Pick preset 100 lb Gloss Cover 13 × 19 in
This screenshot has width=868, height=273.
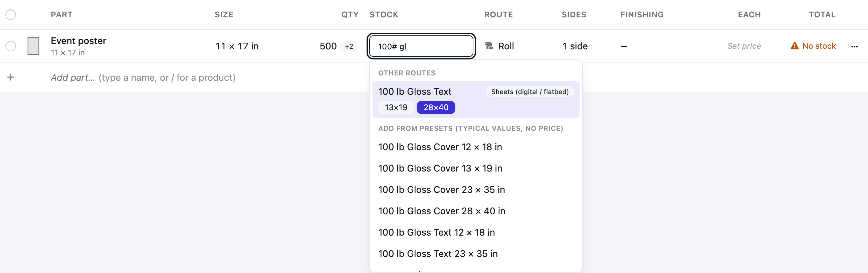(x=476, y=168)
